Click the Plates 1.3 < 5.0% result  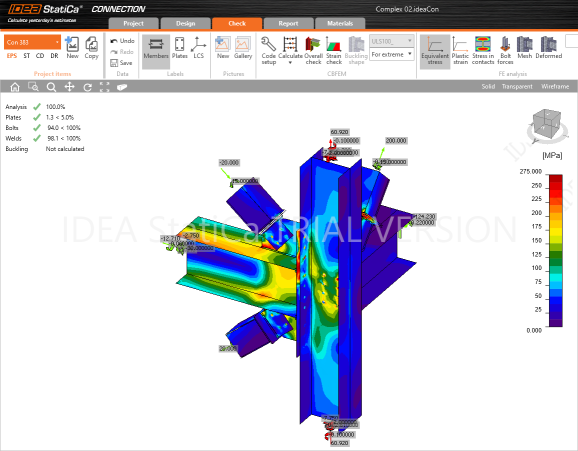(40, 117)
